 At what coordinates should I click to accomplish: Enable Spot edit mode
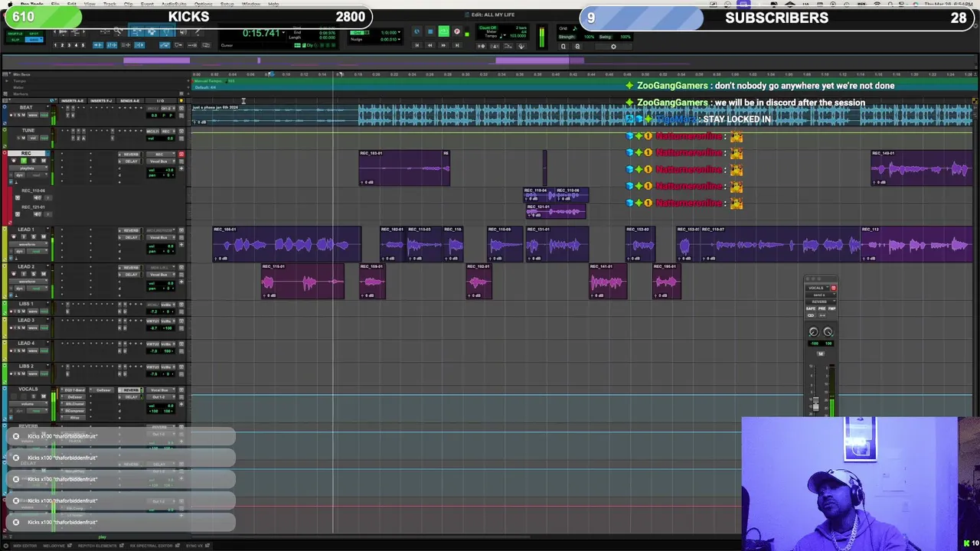(x=34, y=34)
